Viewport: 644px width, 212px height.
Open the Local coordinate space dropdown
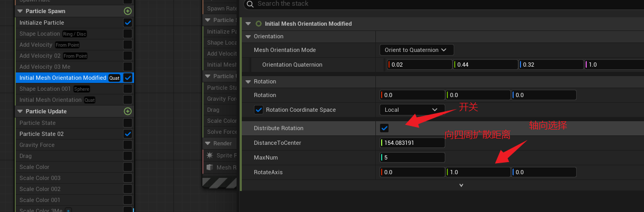(x=410, y=110)
